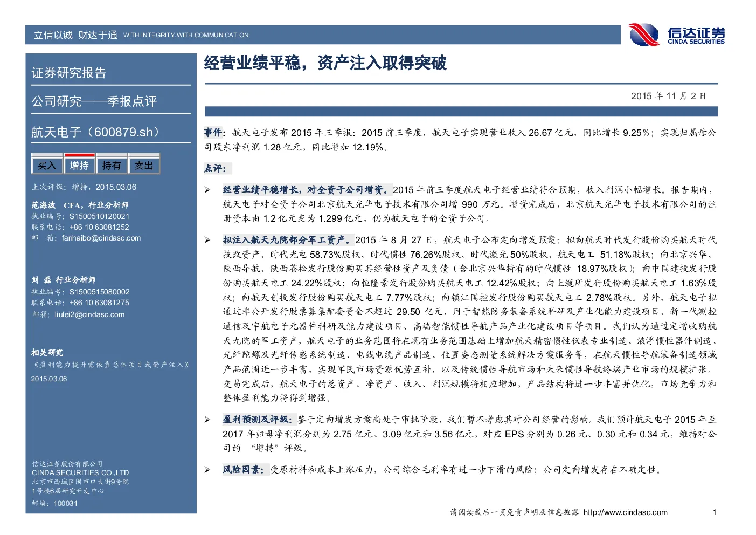Click header slogan 立信以诚 财达于通
The image size is (756, 535).
point(75,35)
